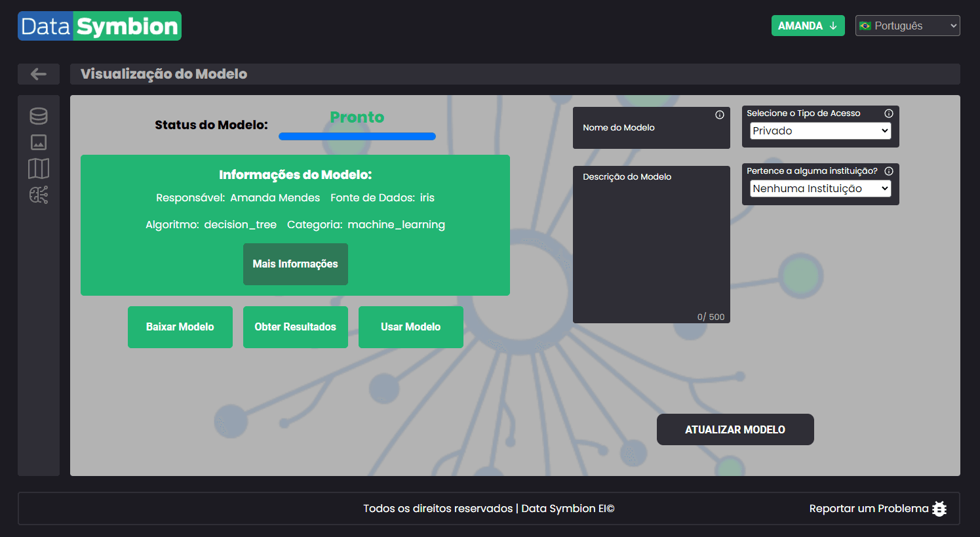Select the AI brain icon in sidebar

pyautogui.click(x=38, y=195)
